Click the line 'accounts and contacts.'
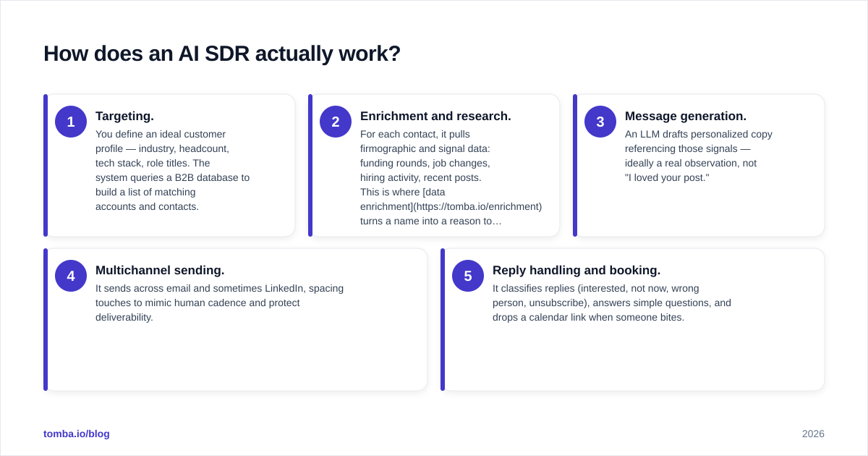 147,206
